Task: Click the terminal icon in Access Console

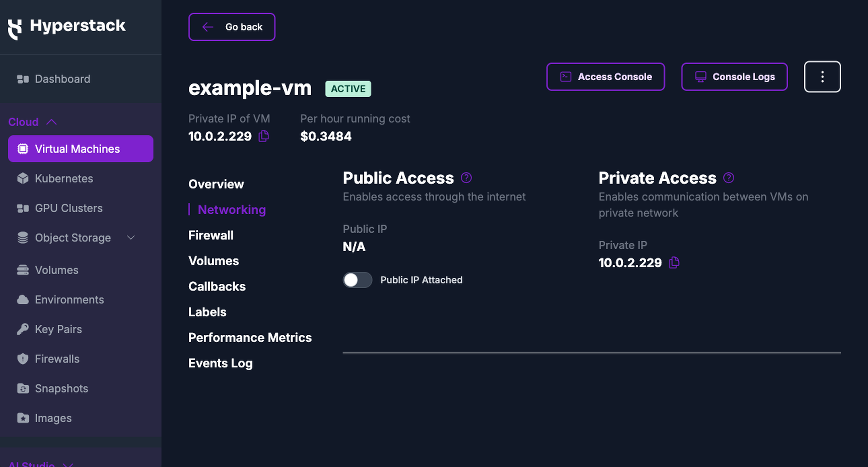Action: click(566, 77)
